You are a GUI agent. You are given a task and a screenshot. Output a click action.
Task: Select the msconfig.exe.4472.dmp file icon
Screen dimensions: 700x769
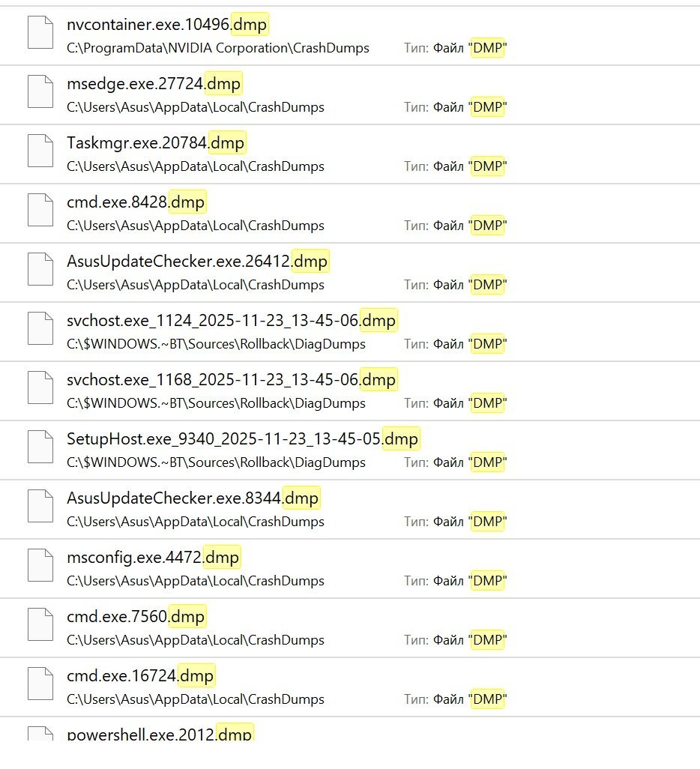(40, 565)
